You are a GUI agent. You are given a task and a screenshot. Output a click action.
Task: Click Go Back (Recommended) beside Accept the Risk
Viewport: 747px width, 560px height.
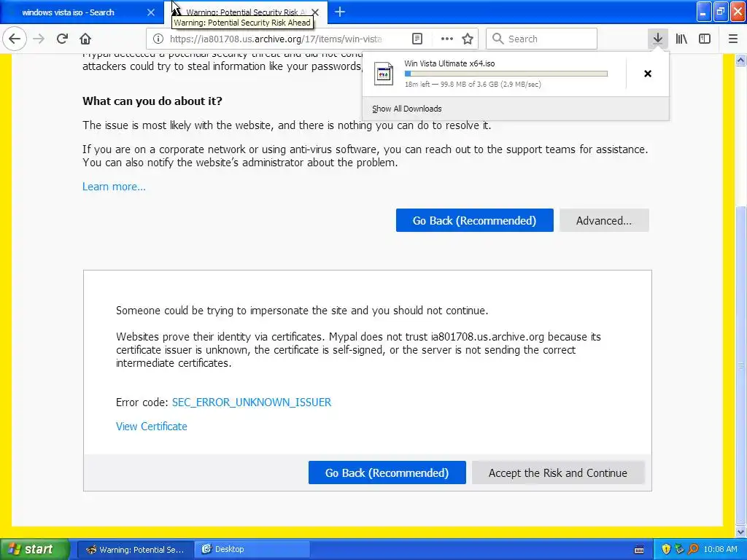[387, 472]
